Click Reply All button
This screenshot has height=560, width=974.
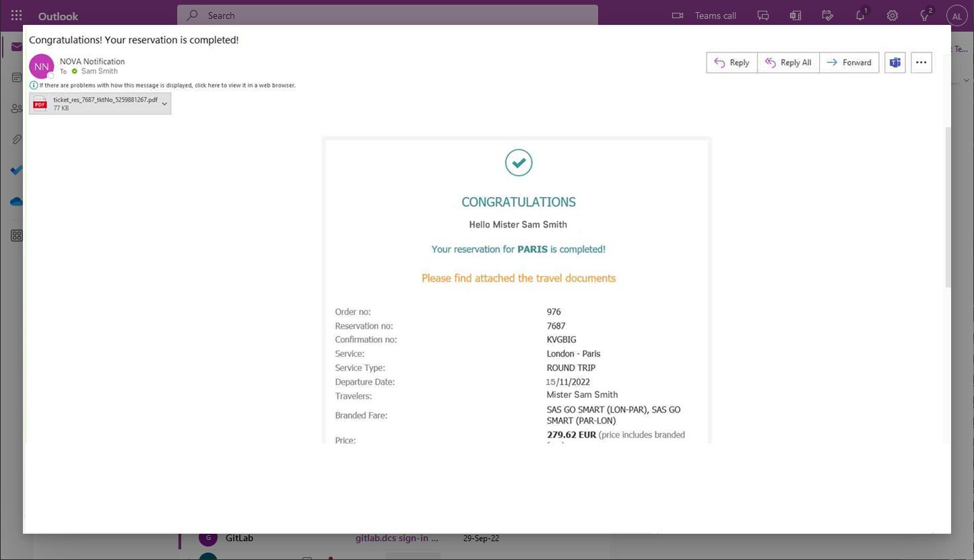(x=788, y=63)
